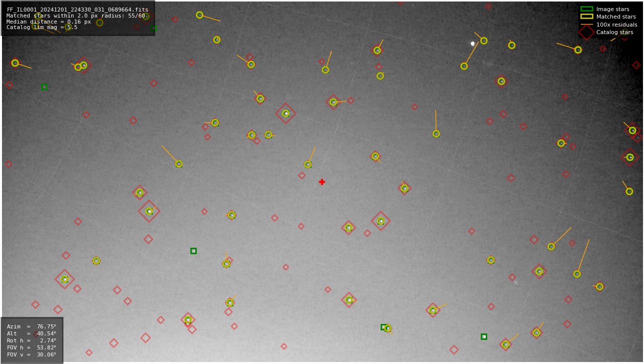This screenshot has width=644, height=364.
Task: Click the FF_IL0001_20241201_224330_031_0689664.fits file name
Action: (x=78, y=10)
